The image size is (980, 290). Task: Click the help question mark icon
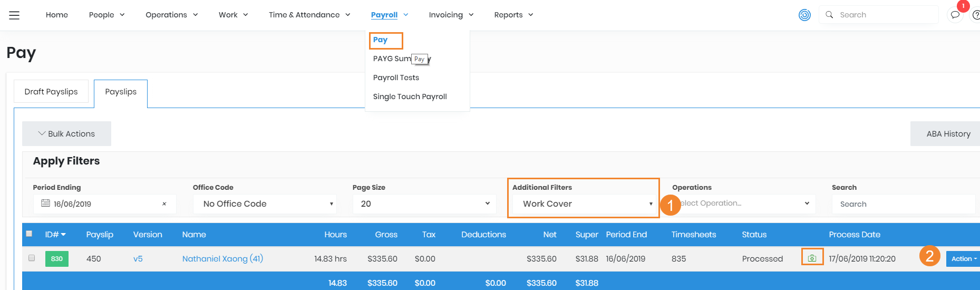click(976, 15)
